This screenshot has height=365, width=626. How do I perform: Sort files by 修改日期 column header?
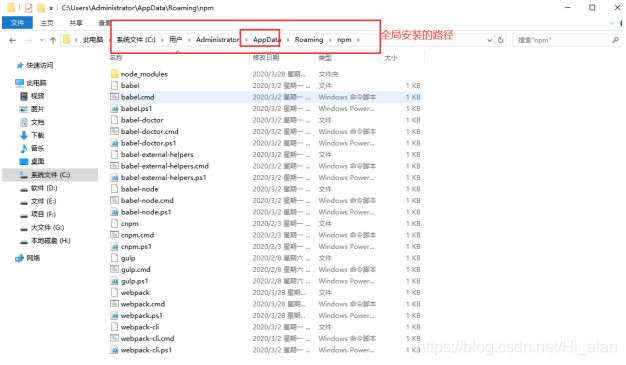266,58
